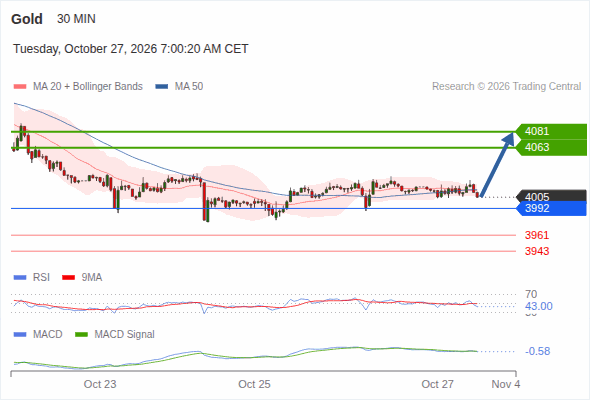590x400 pixels.
Task: Click the Gold chart title
Action: coord(27,19)
